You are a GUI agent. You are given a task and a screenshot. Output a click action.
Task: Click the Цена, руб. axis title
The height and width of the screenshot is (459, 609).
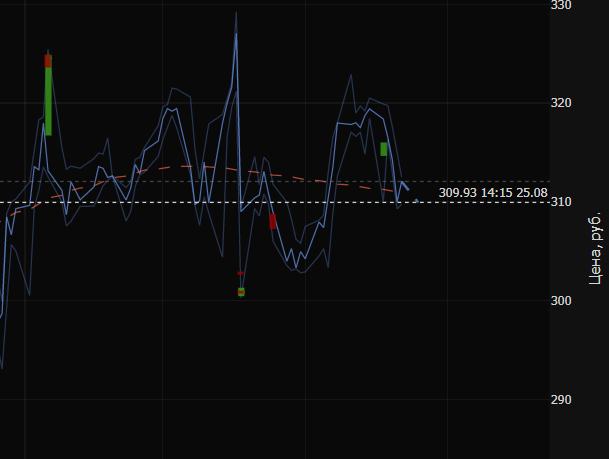tap(595, 249)
